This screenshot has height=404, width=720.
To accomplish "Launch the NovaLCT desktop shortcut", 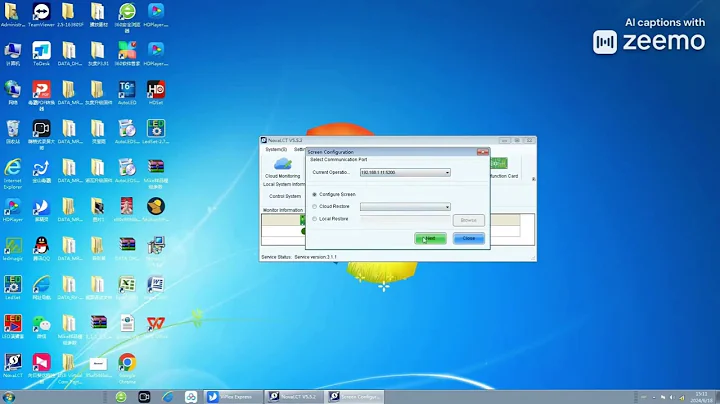I will (x=12, y=366).
